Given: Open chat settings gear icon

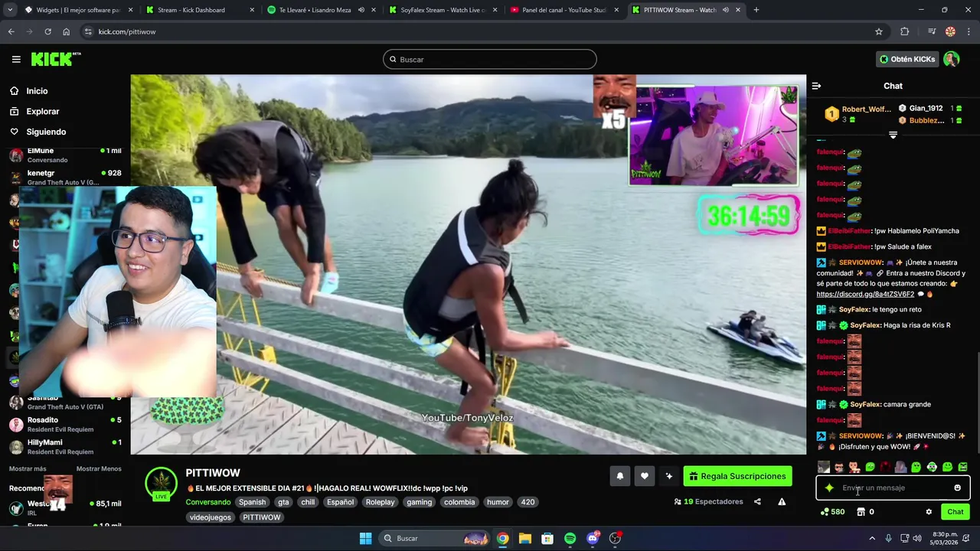Looking at the screenshot, I should tap(929, 512).
